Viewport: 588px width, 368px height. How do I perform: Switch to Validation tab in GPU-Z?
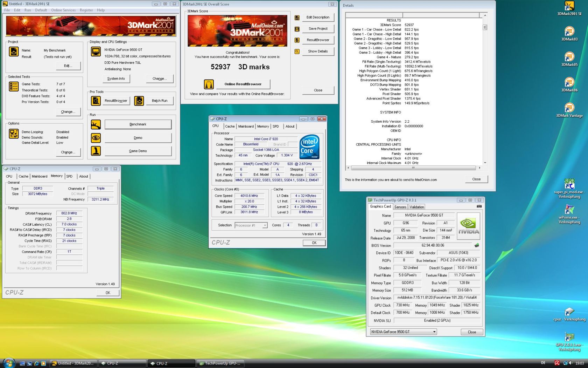point(416,207)
